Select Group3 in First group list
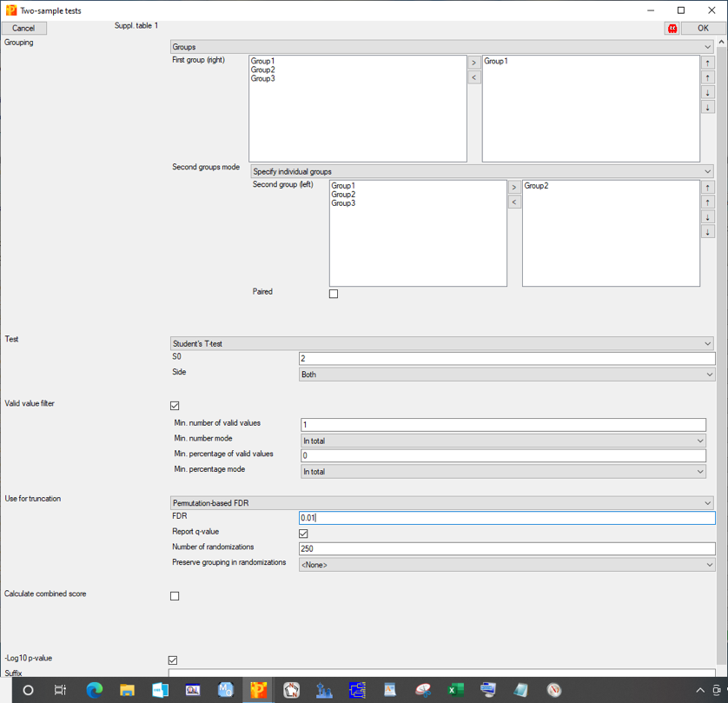This screenshot has width=728, height=703. pyautogui.click(x=263, y=79)
